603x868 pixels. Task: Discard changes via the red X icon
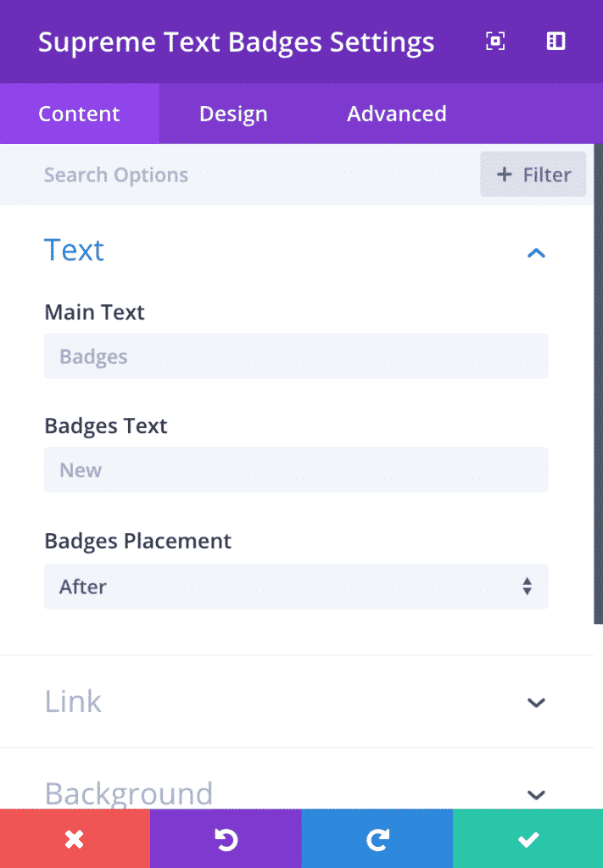click(x=75, y=838)
